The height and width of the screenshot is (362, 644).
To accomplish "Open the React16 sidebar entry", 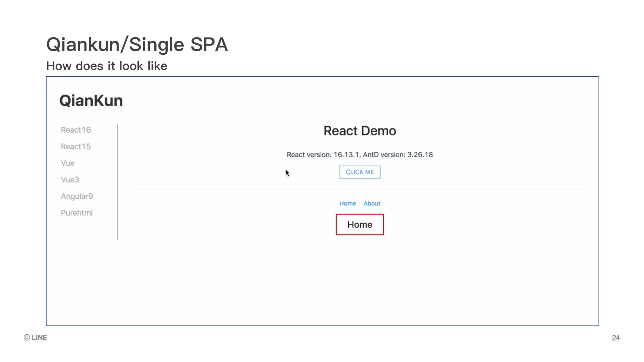I will click(76, 130).
